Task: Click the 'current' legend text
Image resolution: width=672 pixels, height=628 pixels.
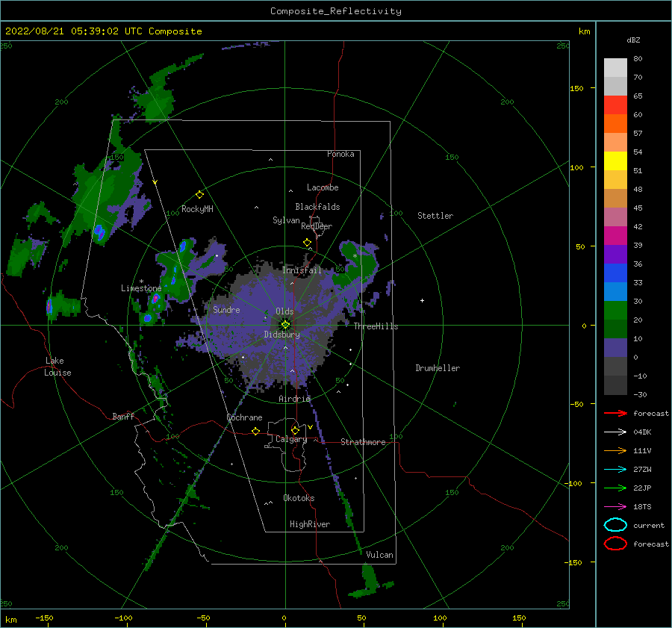Action: pyautogui.click(x=649, y=525)
